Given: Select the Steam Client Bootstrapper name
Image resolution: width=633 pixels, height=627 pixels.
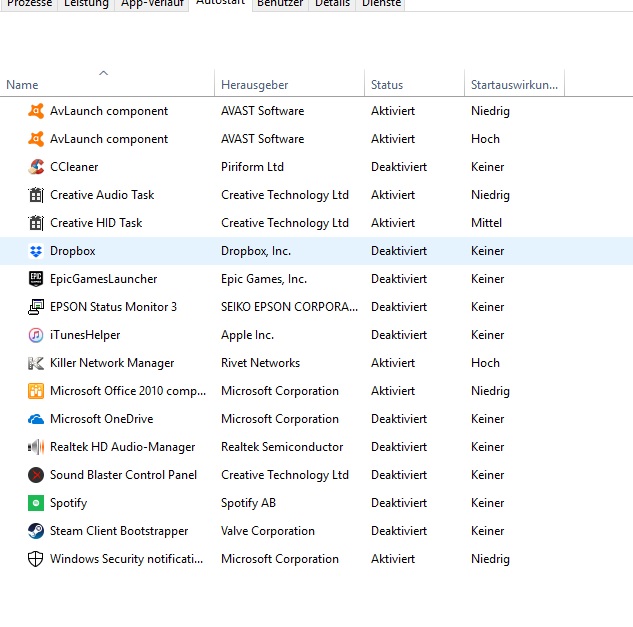Looking at the screenshot, I should (119, 531).
